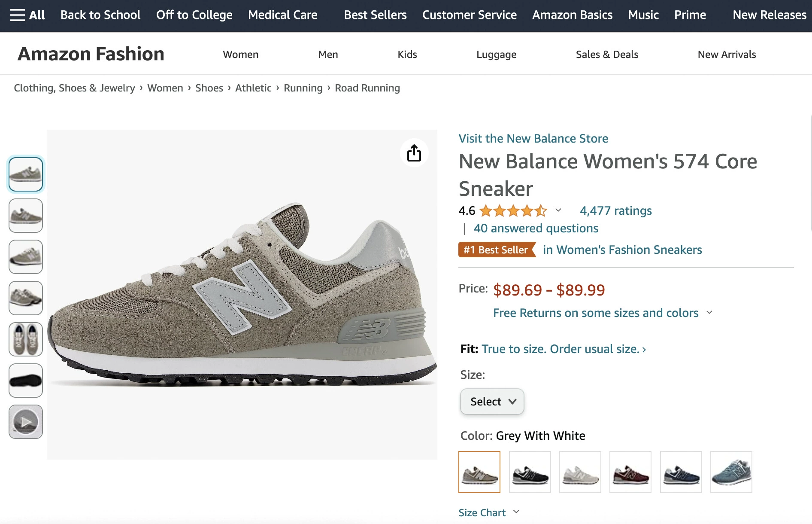Click the #1 Best Seller badge
The height and width of the screenshot is (524, 812).
click(x=497, y=250)
